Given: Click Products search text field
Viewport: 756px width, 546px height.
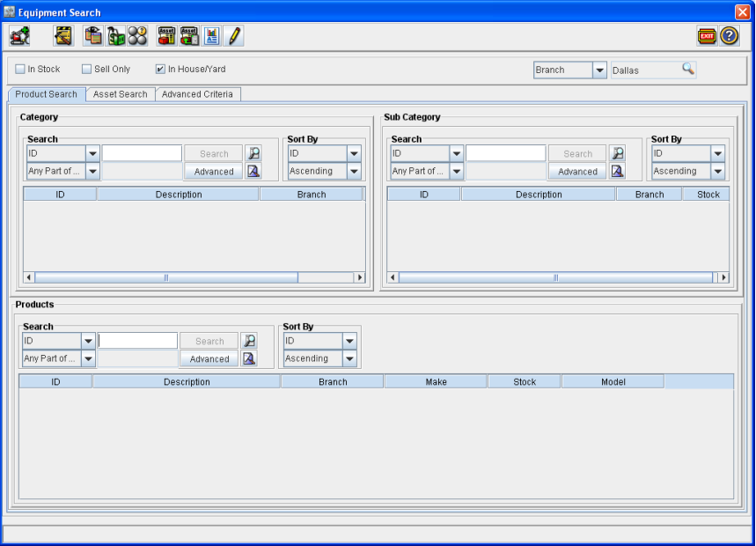Looking at the screenshot, I should coord(137,341).
